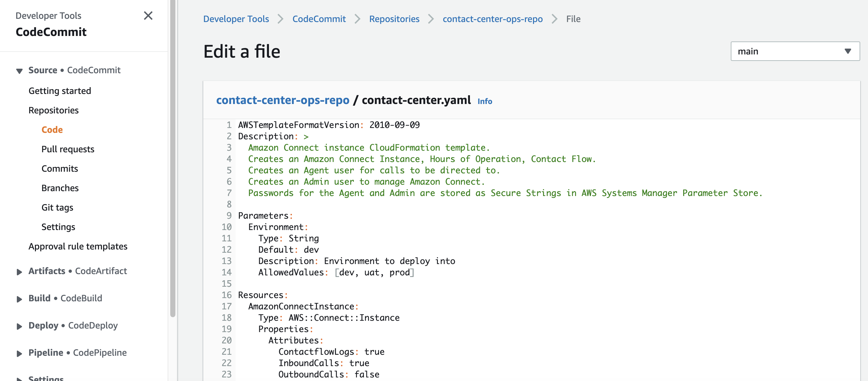868x381 pixels.
Task: Open Git tags in the sidebar
Action: (x=57, y=207)
